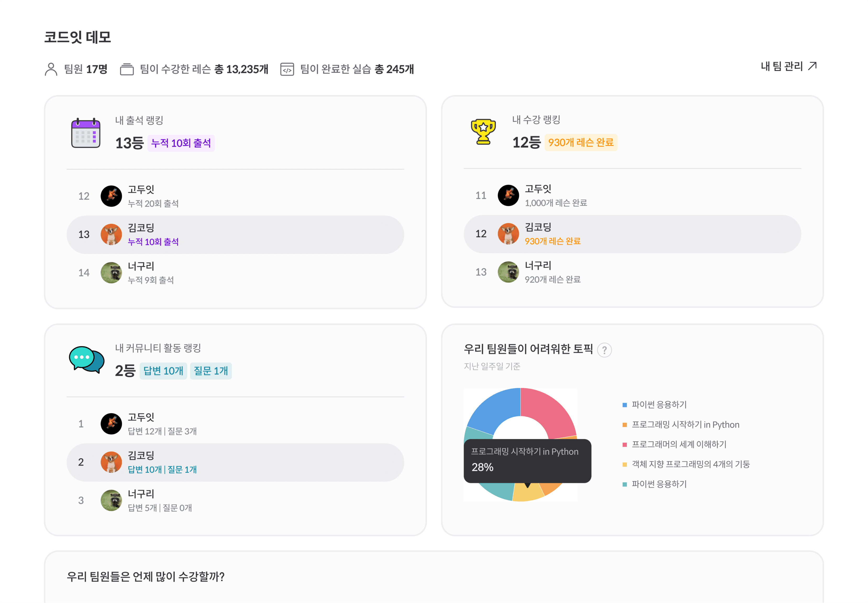Click the lessons folder icon
This screenshot has height=603, width=868.
tap(127, 69)
